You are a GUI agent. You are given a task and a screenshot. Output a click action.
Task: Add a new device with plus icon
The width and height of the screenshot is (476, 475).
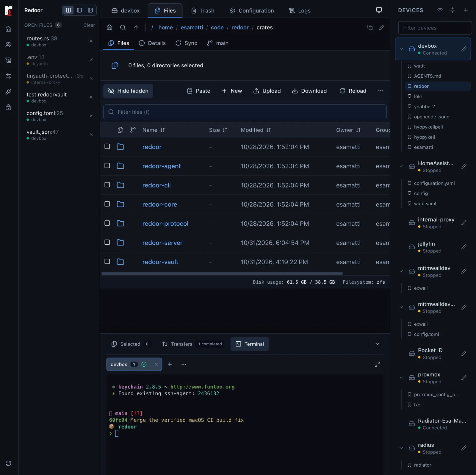pos(466,10)
